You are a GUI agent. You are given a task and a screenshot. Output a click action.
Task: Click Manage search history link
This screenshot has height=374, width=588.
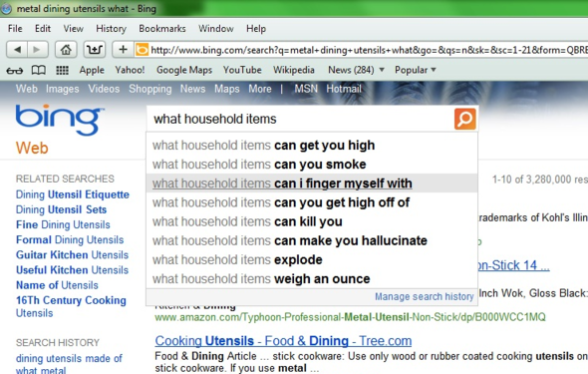pos(425,297)
